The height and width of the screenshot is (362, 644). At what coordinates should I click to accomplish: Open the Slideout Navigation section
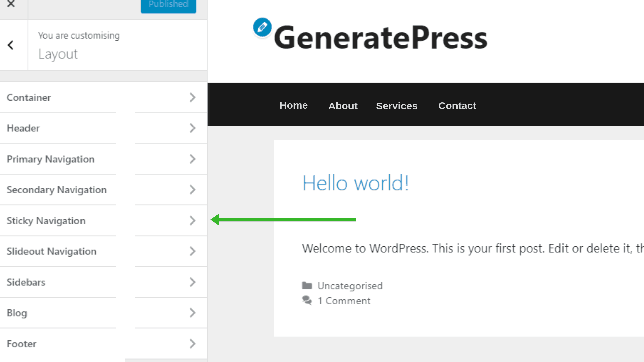pyautogui.click(x=103, y=252)
